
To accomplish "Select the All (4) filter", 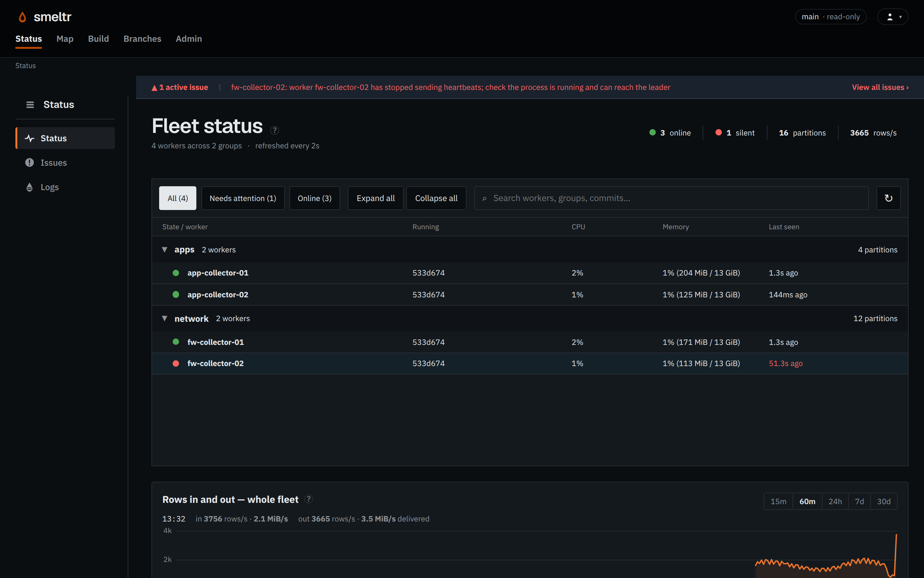I will pyautogui.click(x=177, y=198).
